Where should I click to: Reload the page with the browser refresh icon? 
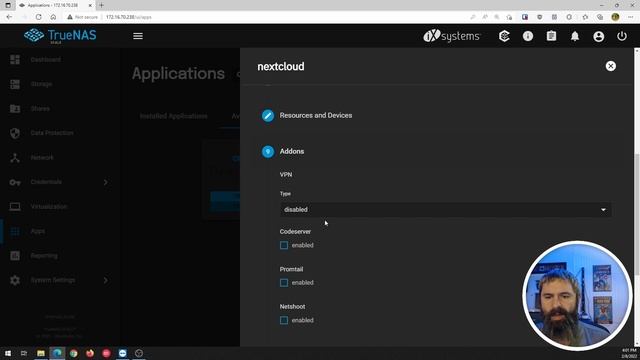(x=38, y=17)
